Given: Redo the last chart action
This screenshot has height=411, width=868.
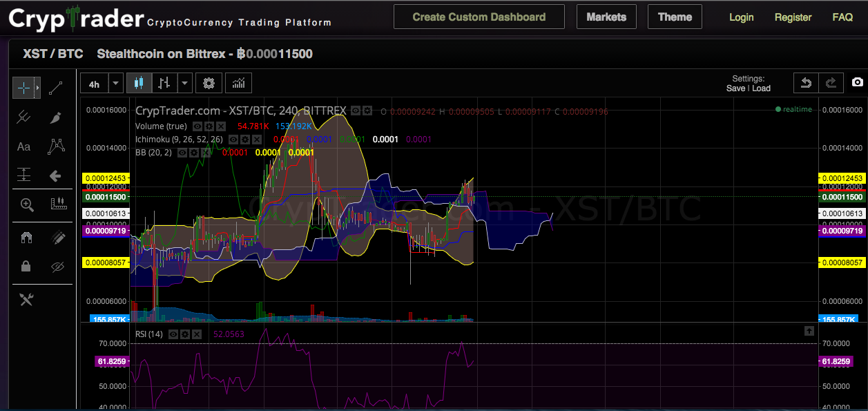Looking at the screenshot, I should 831,83.
